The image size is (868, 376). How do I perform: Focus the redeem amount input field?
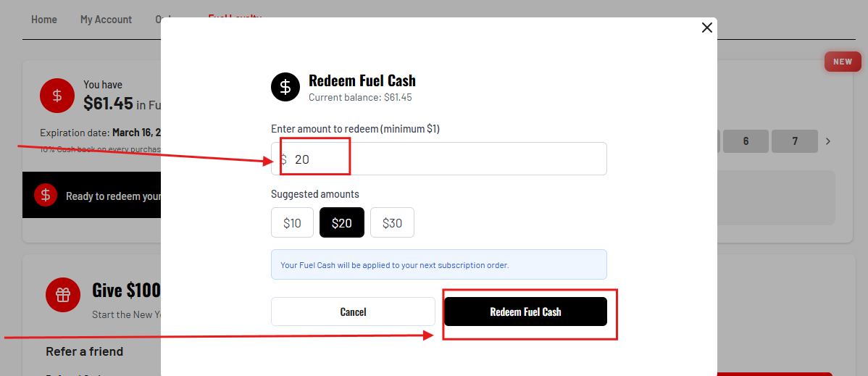pos(449,159)
